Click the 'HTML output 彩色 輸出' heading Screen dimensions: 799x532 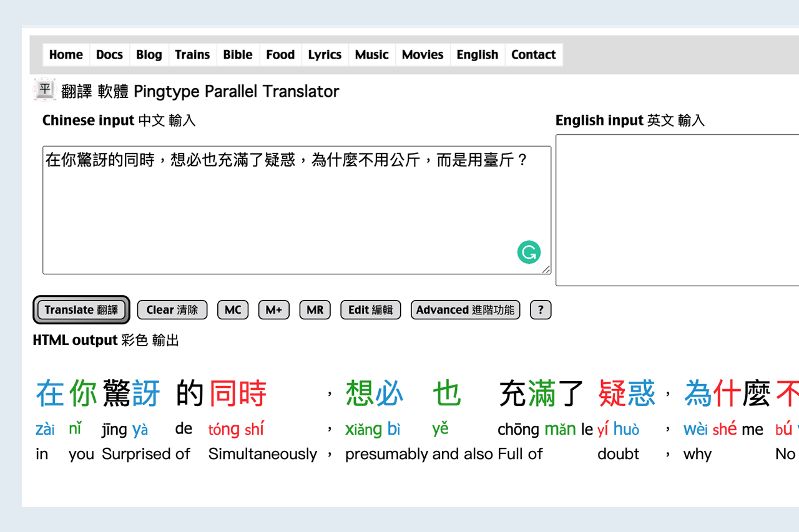tap(106, 341)
